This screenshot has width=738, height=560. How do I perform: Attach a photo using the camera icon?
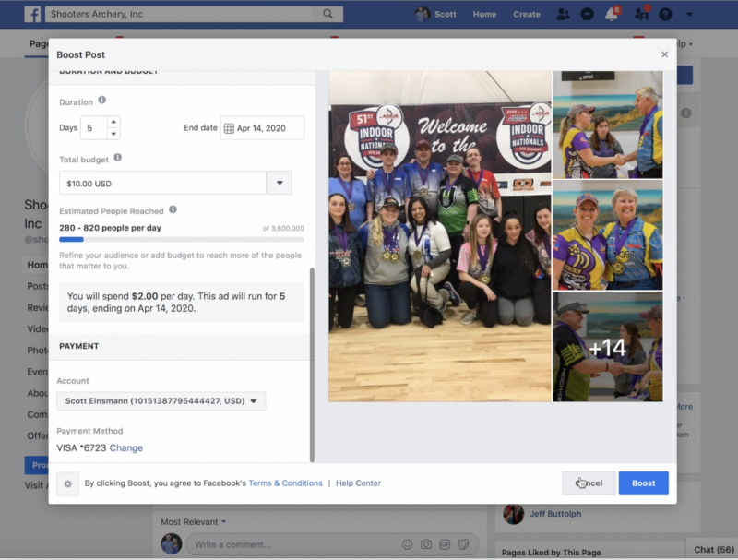click(x=426, y=544)
